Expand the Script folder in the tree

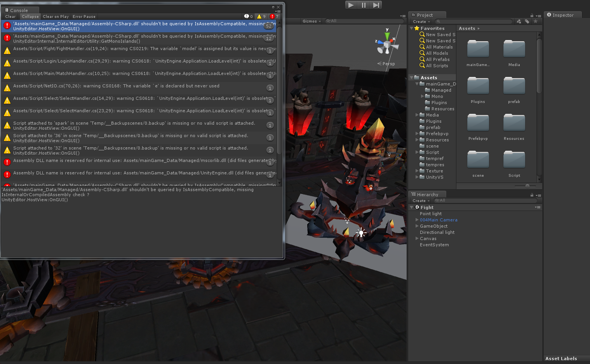[x=417, y=152]
